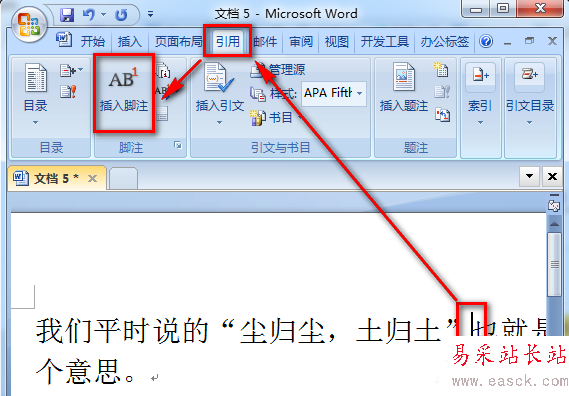Customize the Quick Access Toolbar dropdown
Image resolution: width=569 pixels, height=396 pixels.
pos(151,15)
